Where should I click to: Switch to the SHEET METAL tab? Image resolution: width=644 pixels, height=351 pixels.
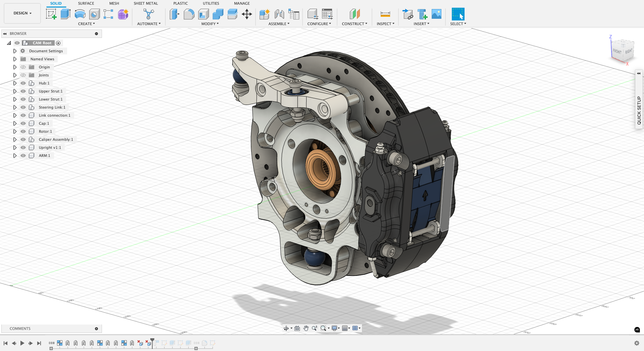(146, 3)
